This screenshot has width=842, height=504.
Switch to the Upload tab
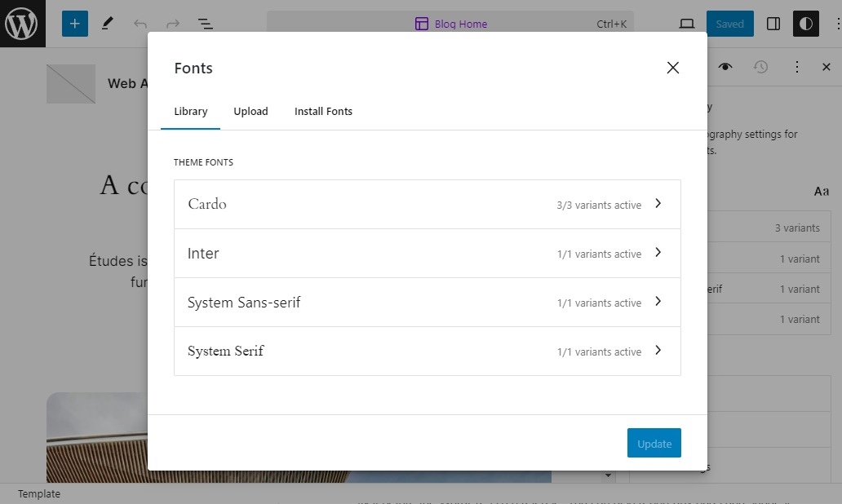point(250,112)
